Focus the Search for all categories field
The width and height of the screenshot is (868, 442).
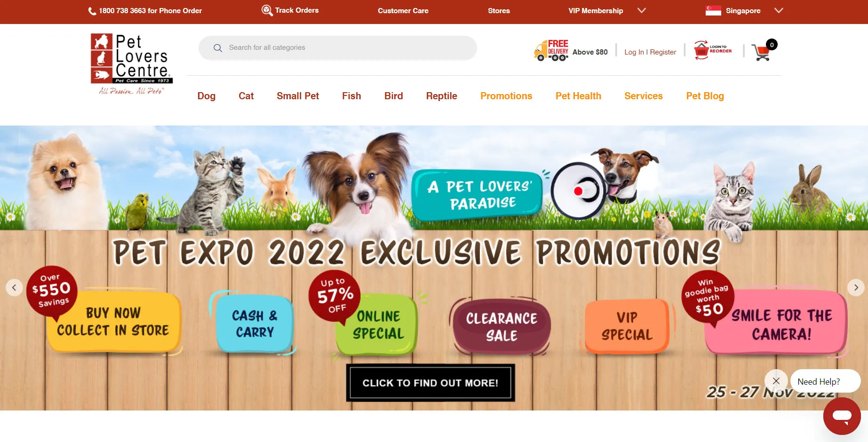click(x=338, y=47)
